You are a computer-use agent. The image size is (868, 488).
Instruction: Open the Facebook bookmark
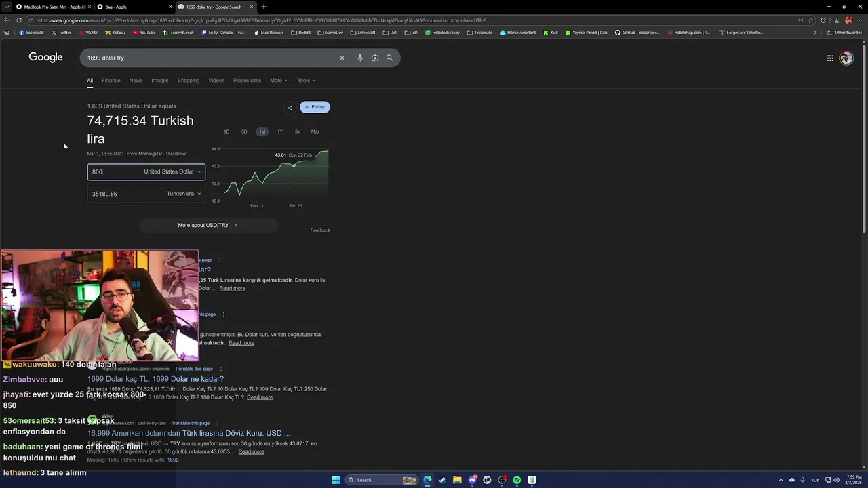click(31, 33)
